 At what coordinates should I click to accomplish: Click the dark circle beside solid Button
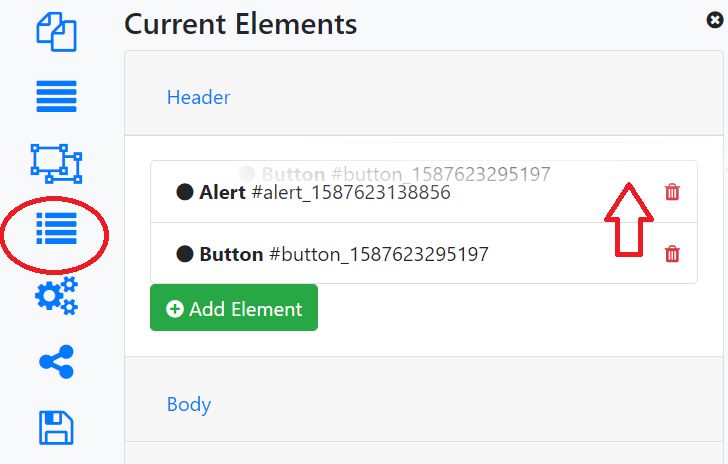pos(184,254)
